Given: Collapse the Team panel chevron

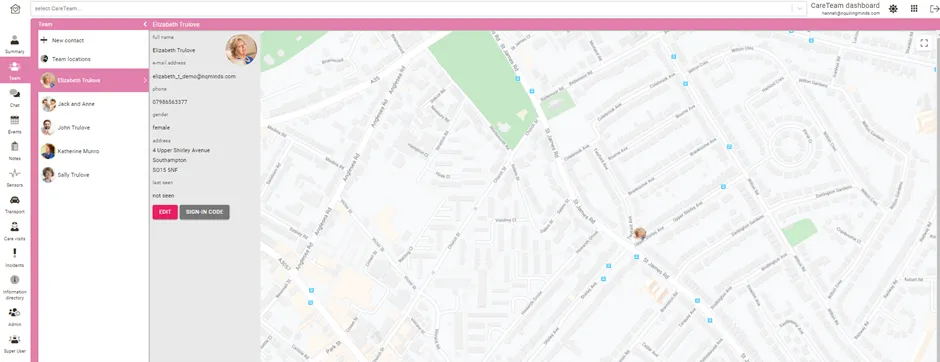Looking at the screenshot, I should 144,25.
